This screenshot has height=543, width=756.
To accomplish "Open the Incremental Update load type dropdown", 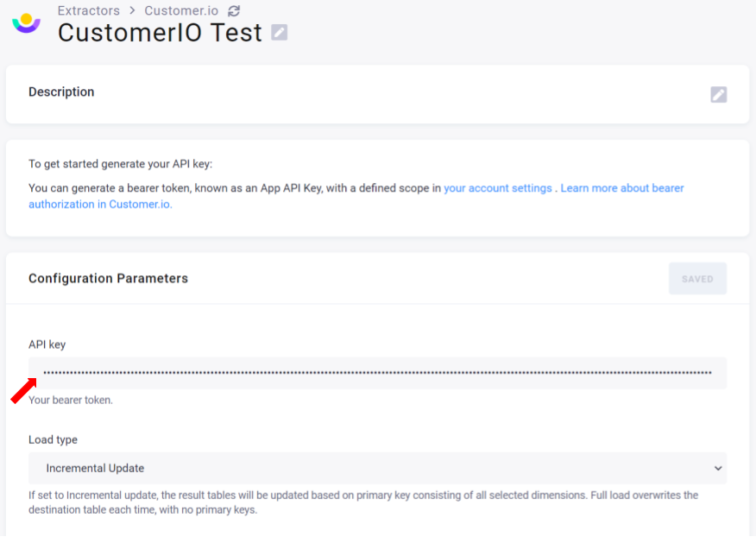I will pyautogui.click(x=377, y=468).
